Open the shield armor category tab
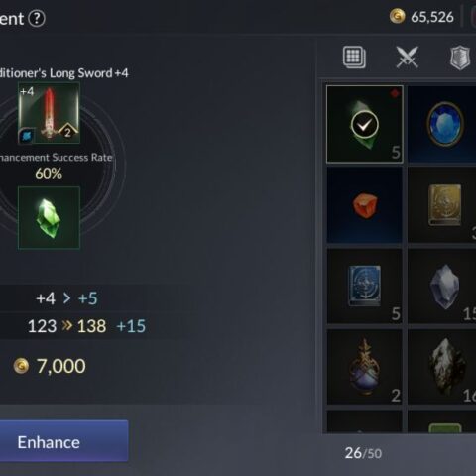 [x=460, y=58]
